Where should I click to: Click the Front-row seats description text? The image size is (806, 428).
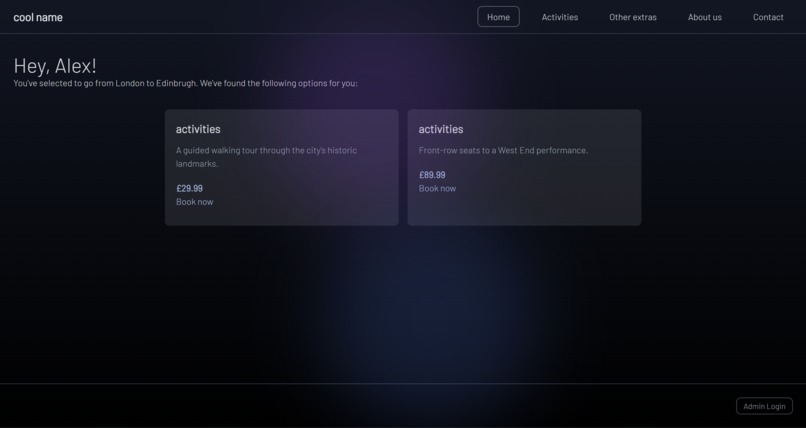[503, 151]
